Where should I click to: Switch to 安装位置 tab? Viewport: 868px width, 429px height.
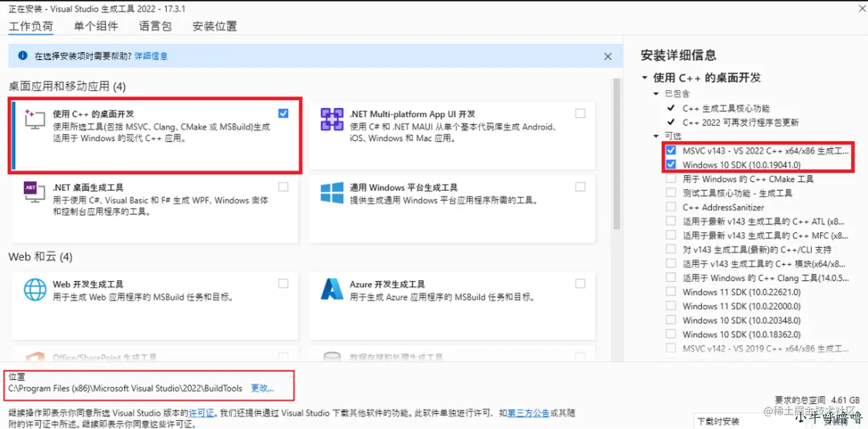[214, 26]
